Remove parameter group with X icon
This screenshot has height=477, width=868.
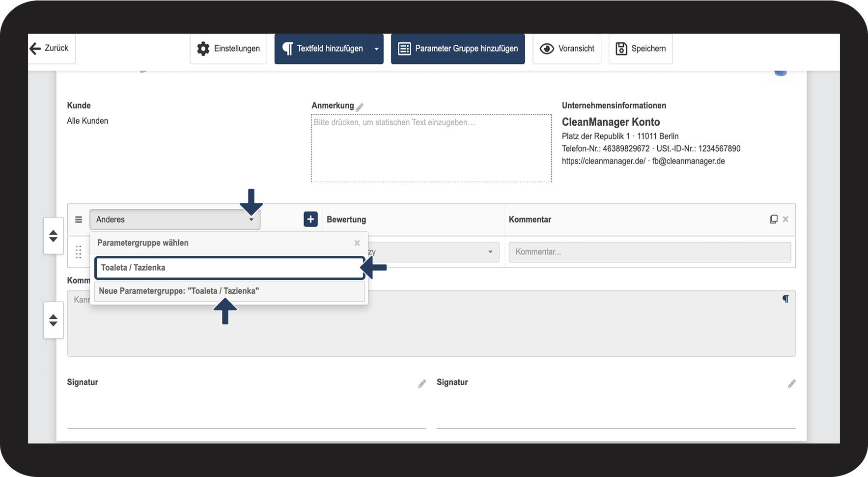[785, 219]
